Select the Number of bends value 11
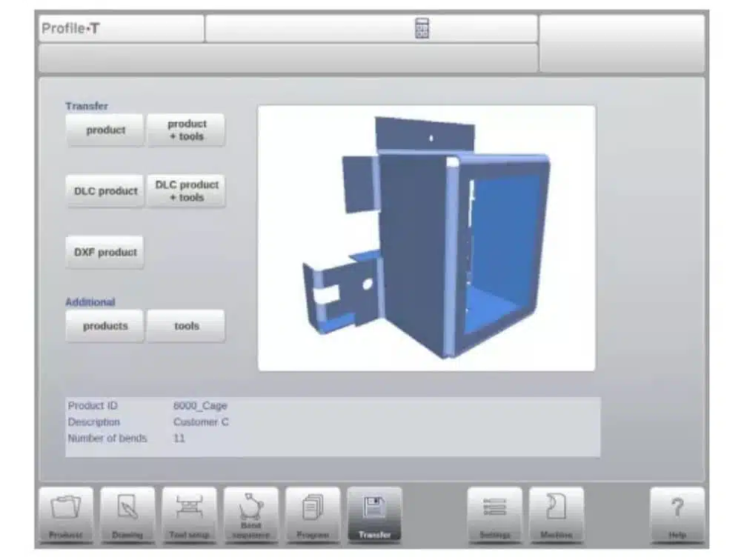 point(179,438)
